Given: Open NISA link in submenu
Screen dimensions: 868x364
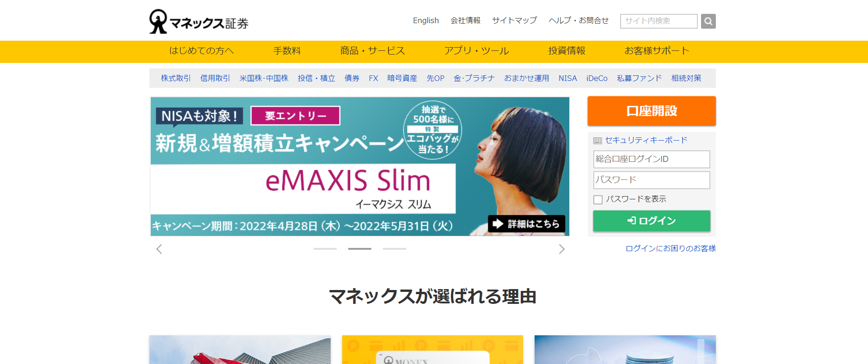Looking at the screenshot, I should click(x=568, y=78).
